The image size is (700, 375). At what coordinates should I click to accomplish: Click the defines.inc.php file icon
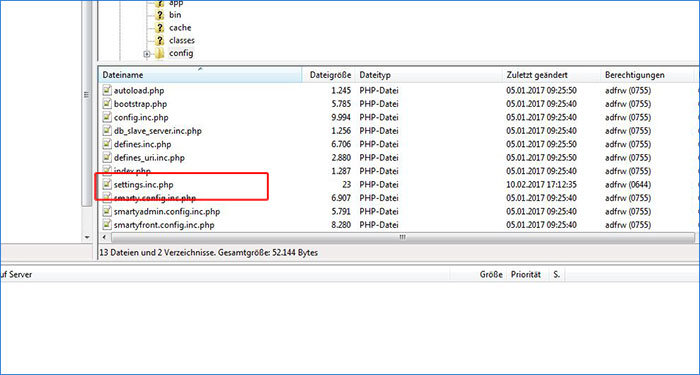(x=106, y=144)
